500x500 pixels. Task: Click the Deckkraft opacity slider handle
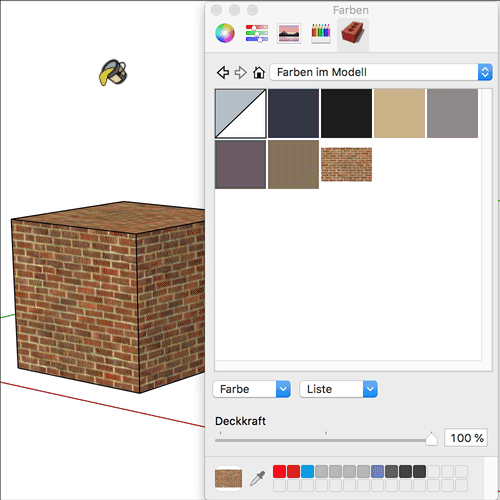pos(431,439)
